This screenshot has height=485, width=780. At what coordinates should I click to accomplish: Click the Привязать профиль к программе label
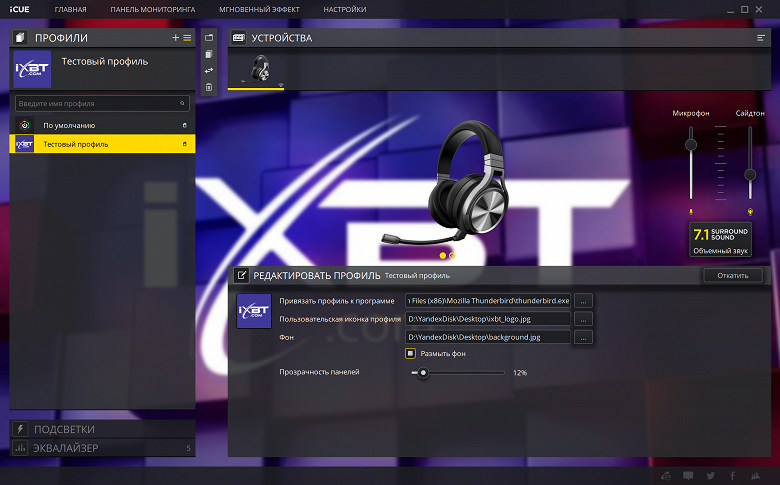(x=337, y=301)
